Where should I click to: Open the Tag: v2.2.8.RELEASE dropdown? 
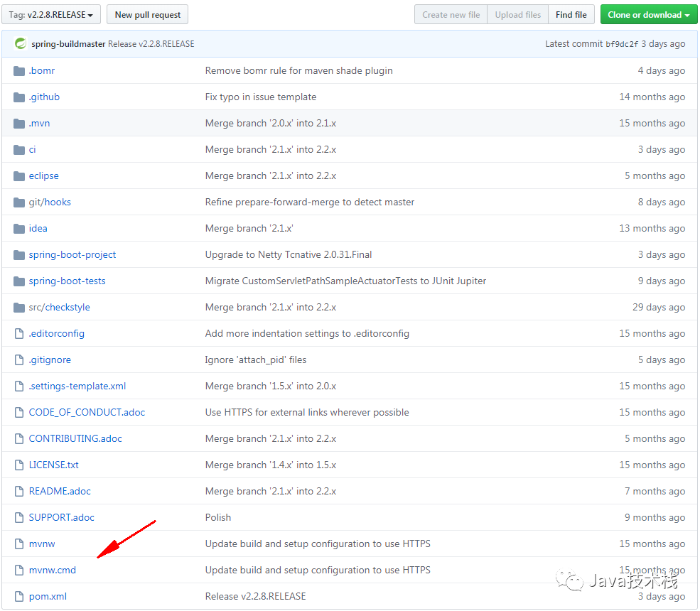pyautogui.click(x=50, y=14)
